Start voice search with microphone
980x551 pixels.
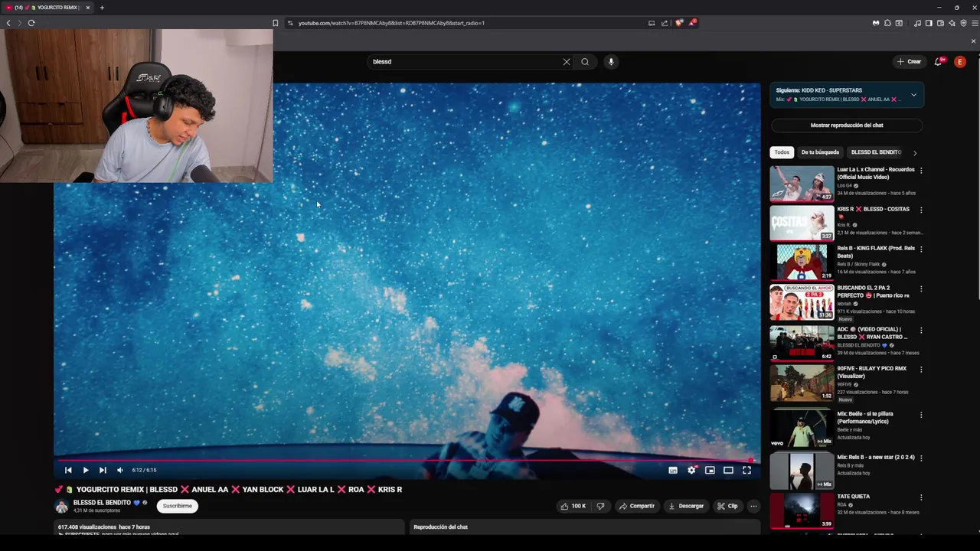pos(610,62)
